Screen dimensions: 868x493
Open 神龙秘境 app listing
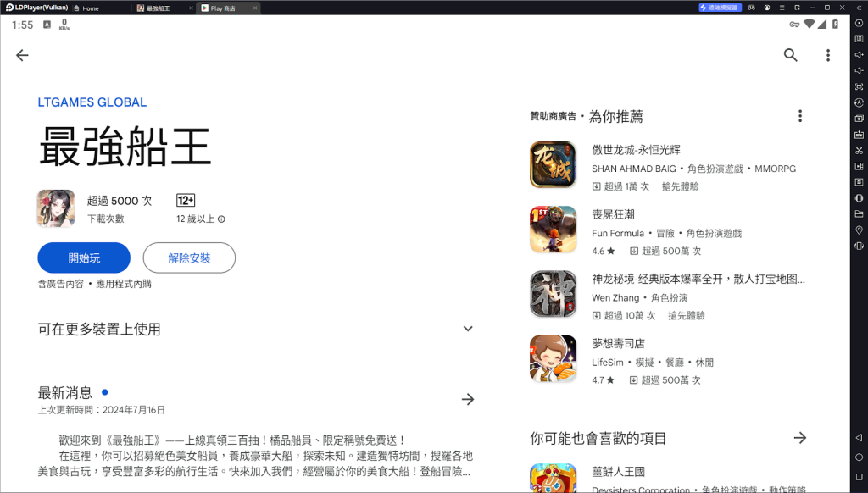coord(668,296)
